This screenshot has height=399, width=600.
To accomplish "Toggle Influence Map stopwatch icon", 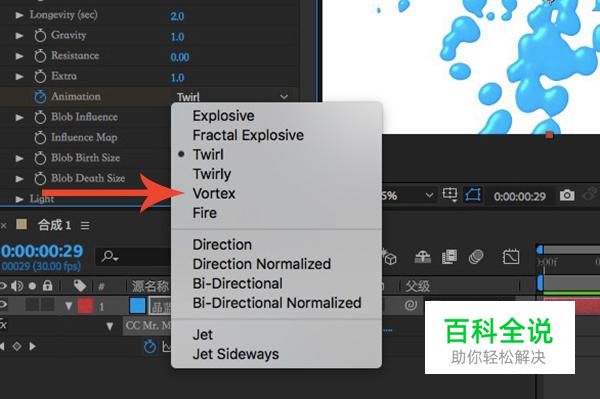I will coord(40,138).
